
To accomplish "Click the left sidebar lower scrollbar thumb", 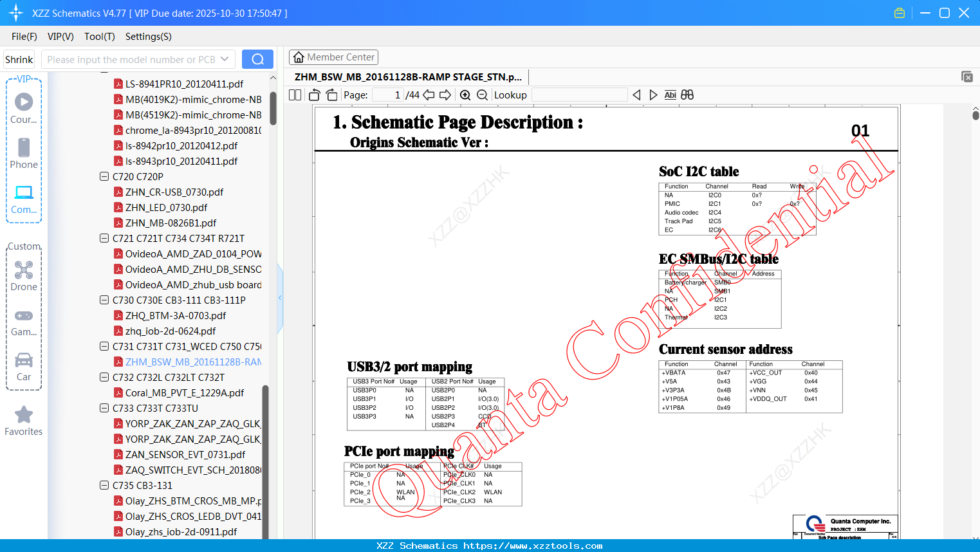I will tap(265, 462).
